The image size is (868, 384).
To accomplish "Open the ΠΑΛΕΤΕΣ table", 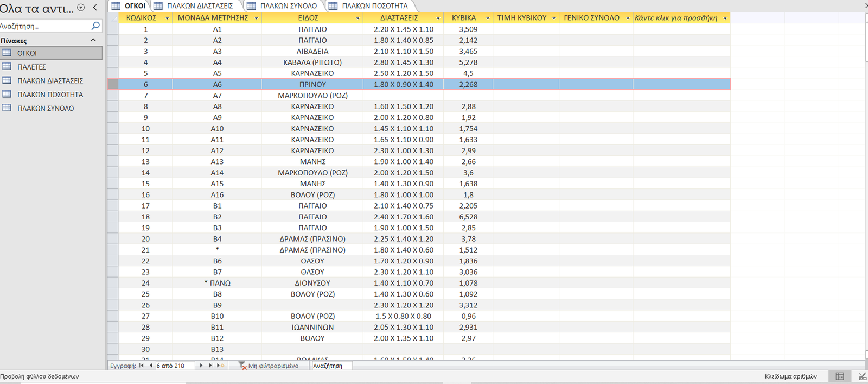I will pyautogui.click(x=51, y=67).
